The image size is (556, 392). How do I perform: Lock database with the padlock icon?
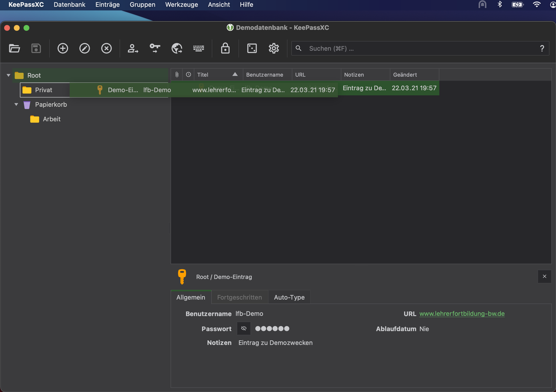tap(225, 49)
